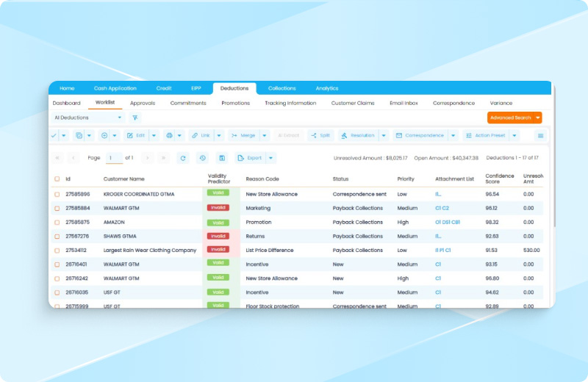Click the Resolution gavel button
Image resolution: width=588 pixels, height=382 pixels.
point(358,136)
